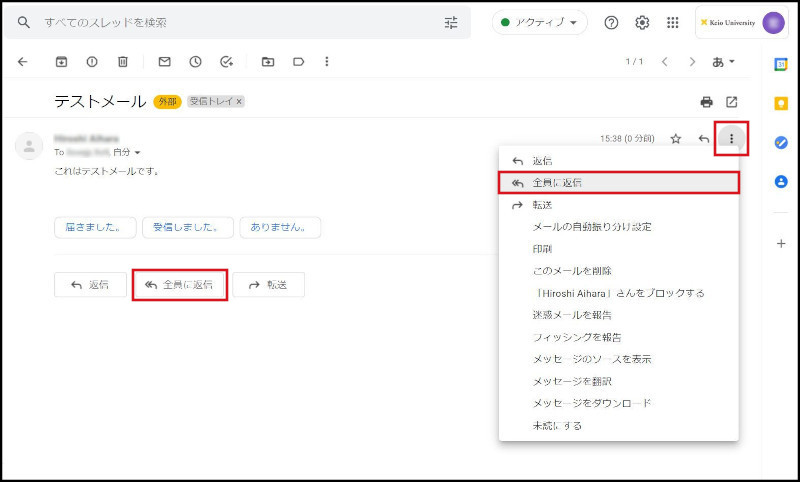Open the アクティブ status dropdown

tap(539, 23)
